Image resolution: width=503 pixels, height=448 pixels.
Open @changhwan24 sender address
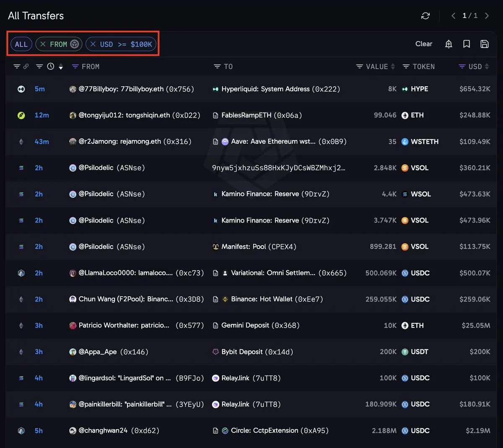click(114, 430)
